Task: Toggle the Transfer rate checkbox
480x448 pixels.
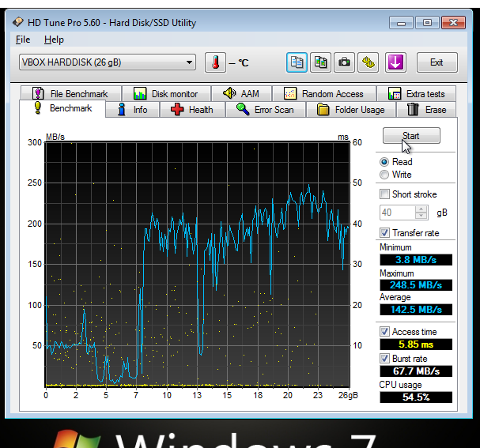Action: coord(384,233)
